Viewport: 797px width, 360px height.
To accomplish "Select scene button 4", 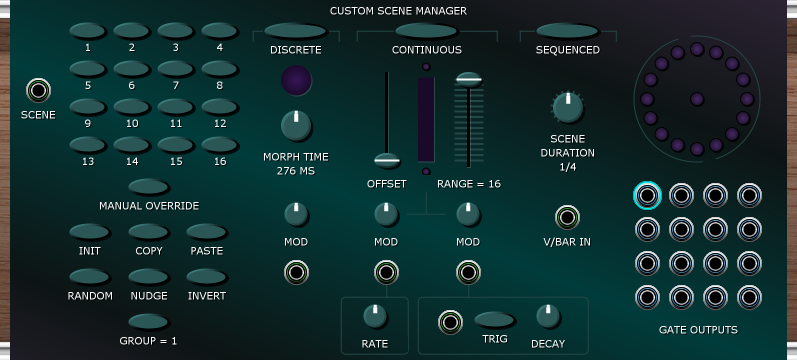I will [220, 31].
